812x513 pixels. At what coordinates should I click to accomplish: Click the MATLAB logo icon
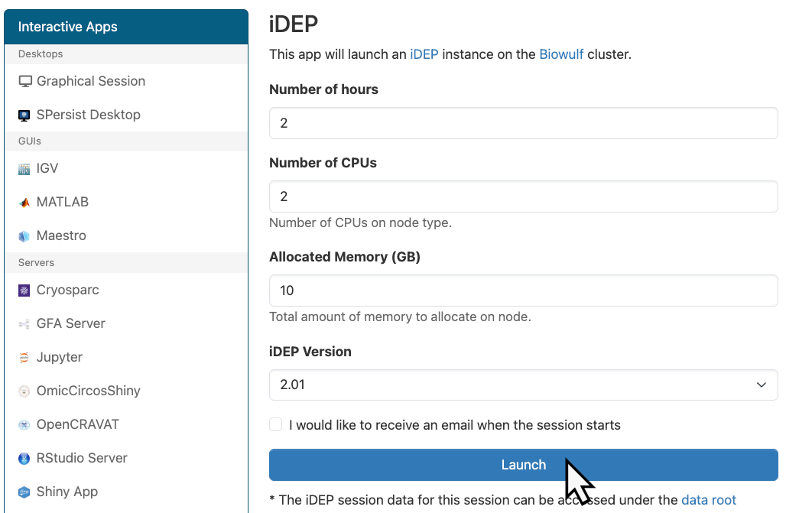24,203
